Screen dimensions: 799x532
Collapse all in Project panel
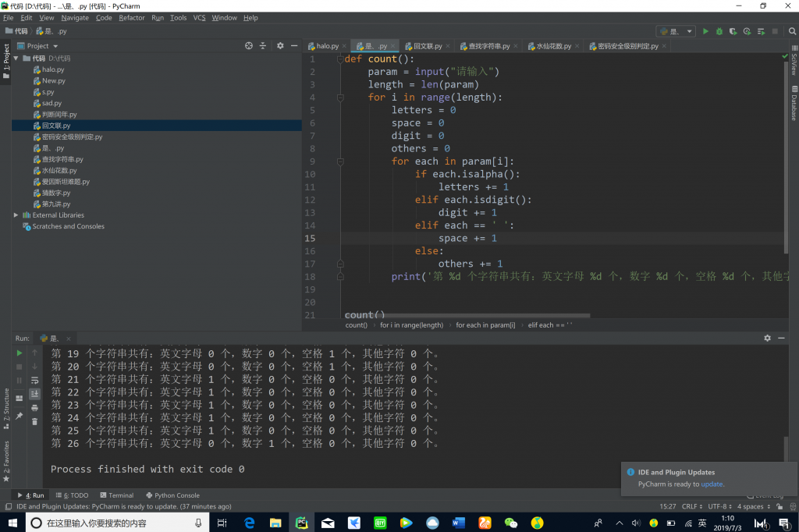[x=263, y=46]
